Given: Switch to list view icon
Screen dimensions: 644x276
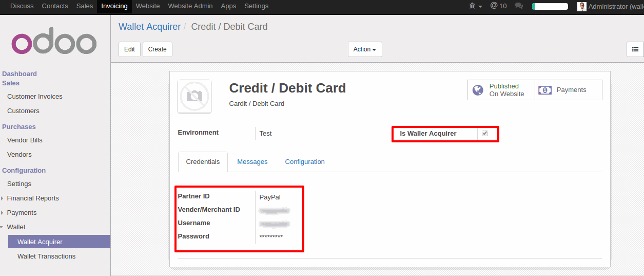Looking at the screenshot, I should pos(635,49).
